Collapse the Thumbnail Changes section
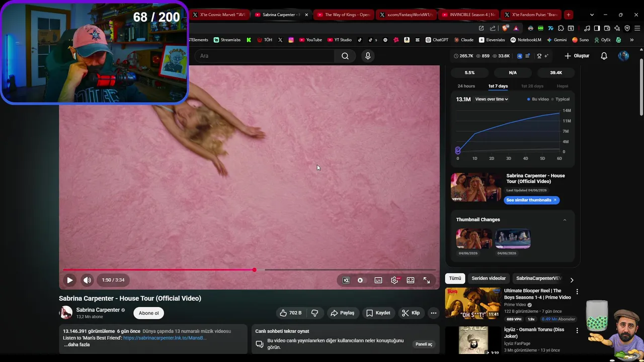The width and height of the screenshot is (644, 362). 565,220
